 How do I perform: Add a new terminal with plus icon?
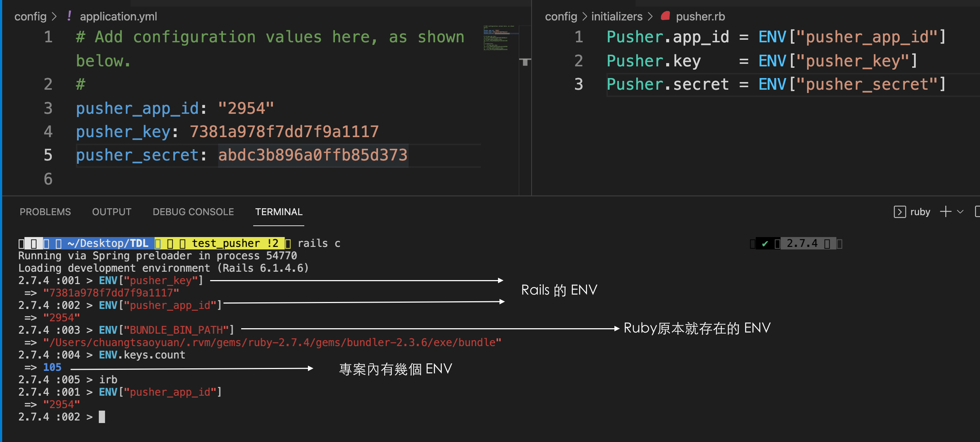(945, 212)
